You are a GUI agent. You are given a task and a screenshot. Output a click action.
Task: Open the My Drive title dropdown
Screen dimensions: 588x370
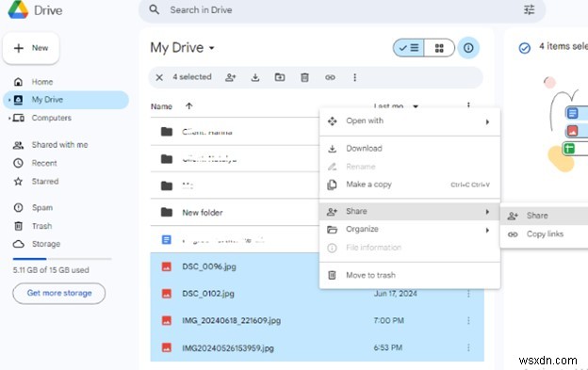211,48
